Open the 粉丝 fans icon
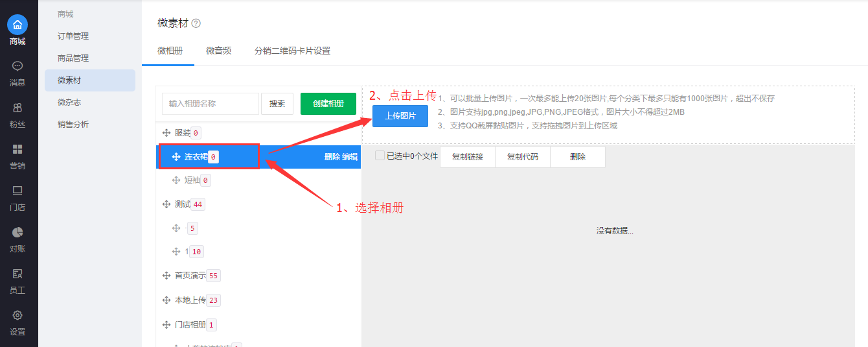This screenshot has height=347, width=868. tap(17, 108)
